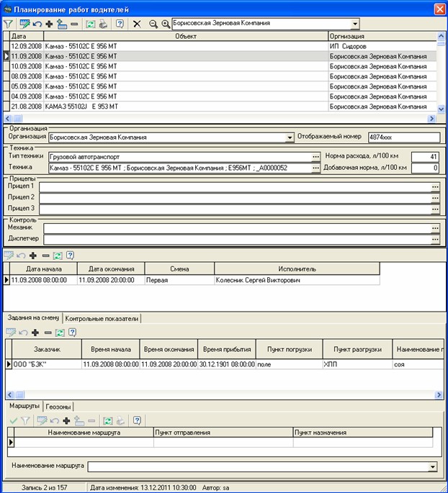The image size is (448, 493).
Task: Click the help icon in the Маршруты toolbar
Action: (137, 420)
